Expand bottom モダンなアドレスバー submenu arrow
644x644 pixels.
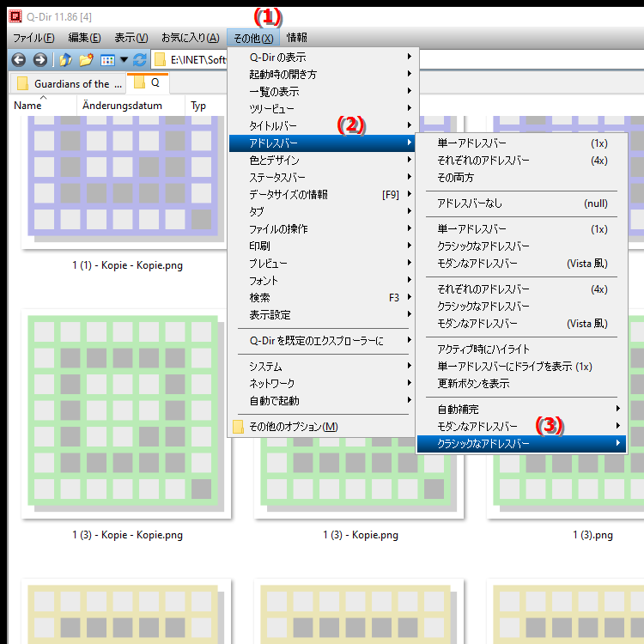pos(617,426)
